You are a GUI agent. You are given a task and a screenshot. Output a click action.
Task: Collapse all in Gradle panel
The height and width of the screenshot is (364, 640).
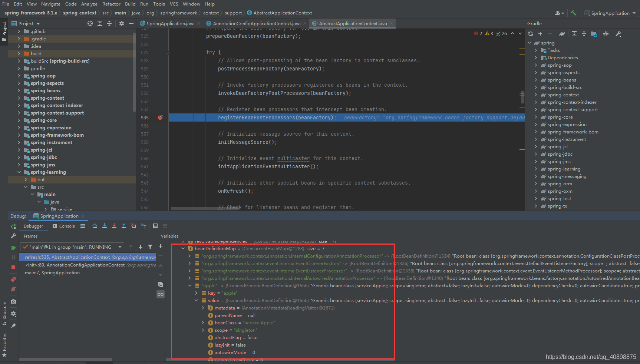[584, 34]
